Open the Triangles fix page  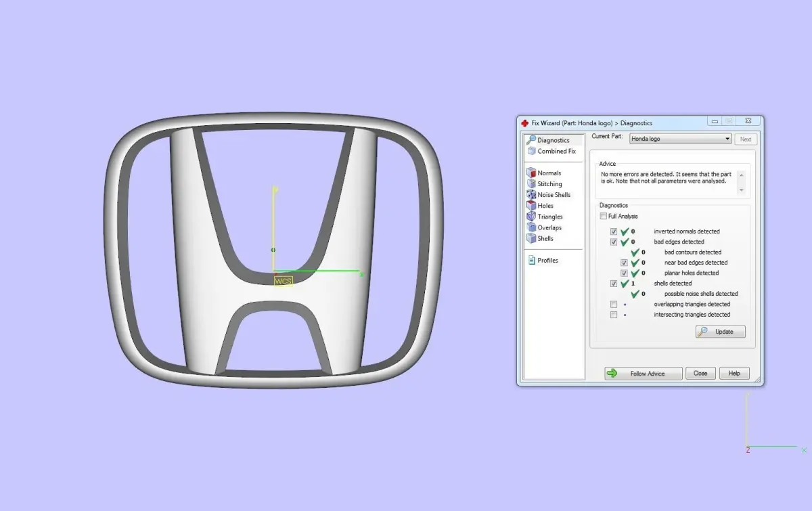pyautogui.click(x=545, y=217)
